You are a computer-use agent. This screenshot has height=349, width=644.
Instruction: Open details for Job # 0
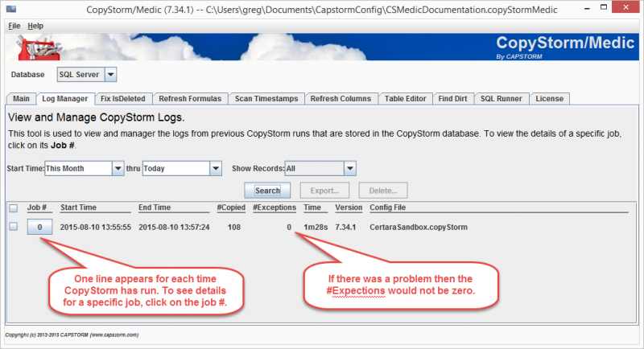pyautogui.click(x=39, y=227)
